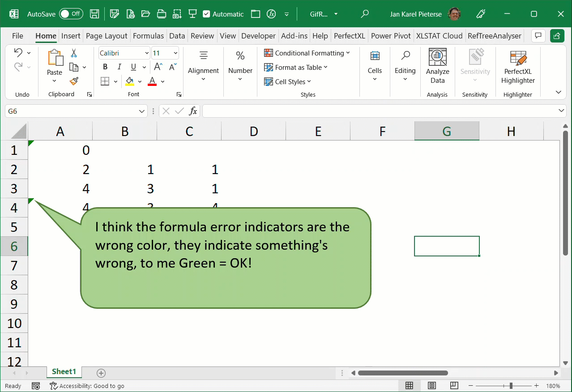Open the Fill Color bucket icon

(130, 81)
